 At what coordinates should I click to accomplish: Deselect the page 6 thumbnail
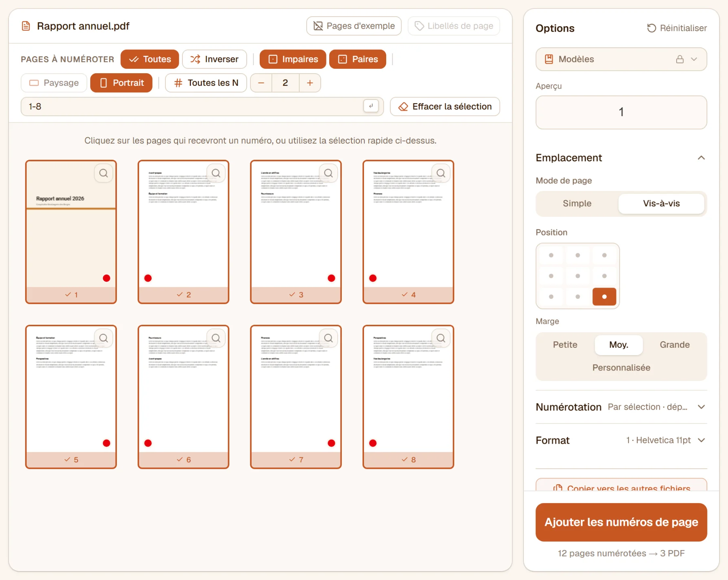pyautogui.click(x=183, y=396)
